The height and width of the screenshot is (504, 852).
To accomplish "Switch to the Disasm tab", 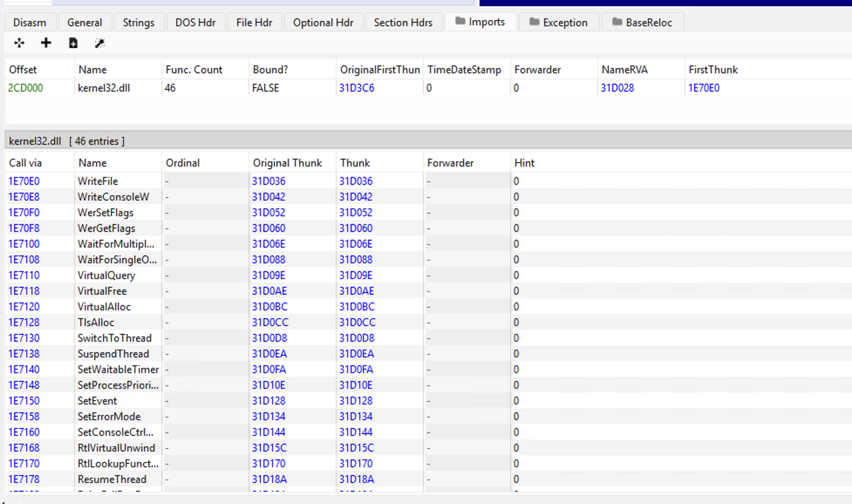I will point(30,22).
